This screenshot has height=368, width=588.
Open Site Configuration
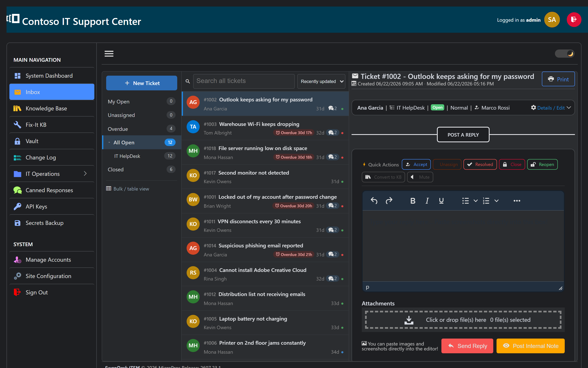52,276
